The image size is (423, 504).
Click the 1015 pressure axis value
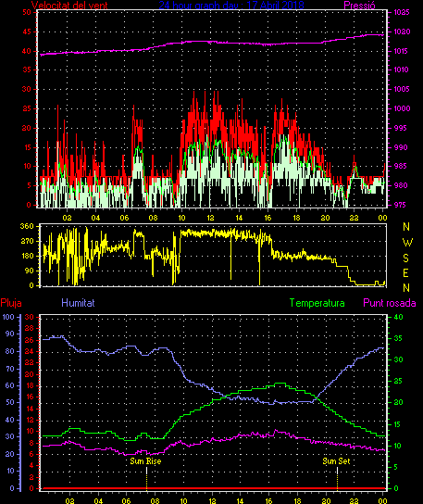[402, 51]
